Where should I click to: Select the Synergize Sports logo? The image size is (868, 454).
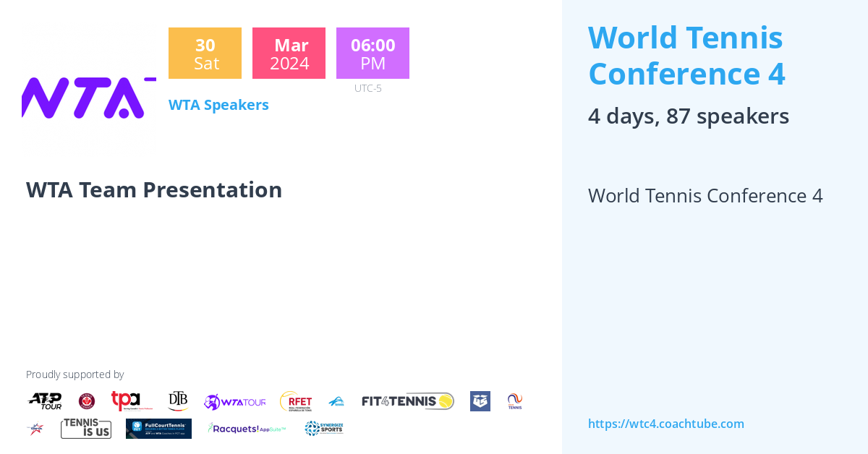coord(324,429)
